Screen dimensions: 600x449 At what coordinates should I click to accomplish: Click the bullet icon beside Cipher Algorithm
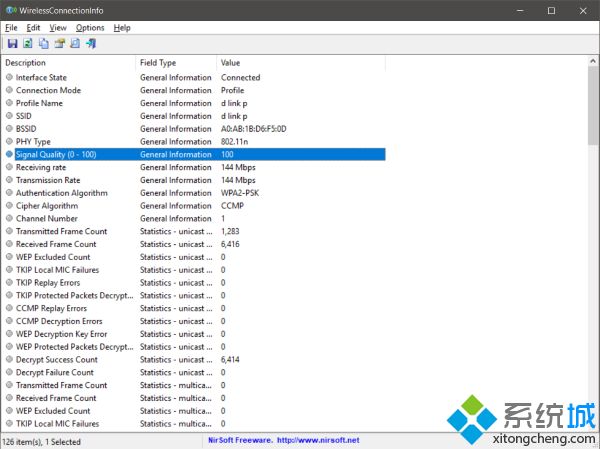[10, 206]
